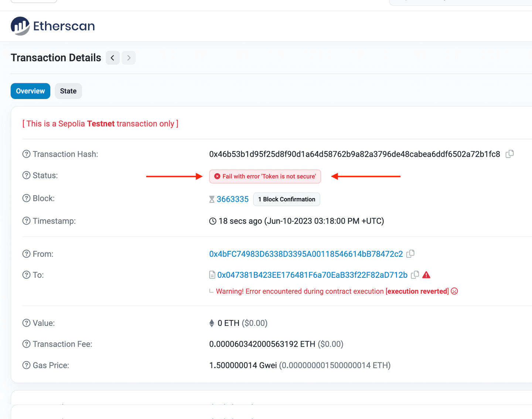
Task: Copy the From address
Action: (410, 254)
